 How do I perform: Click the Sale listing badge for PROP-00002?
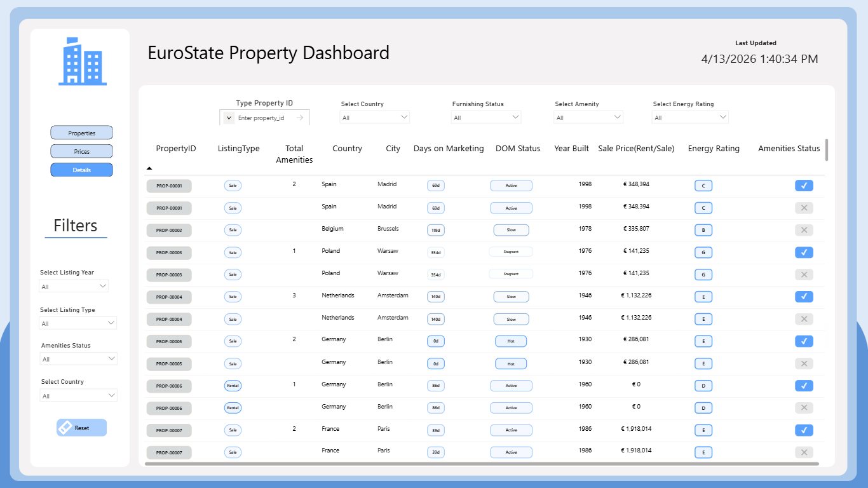pos(233,230)
